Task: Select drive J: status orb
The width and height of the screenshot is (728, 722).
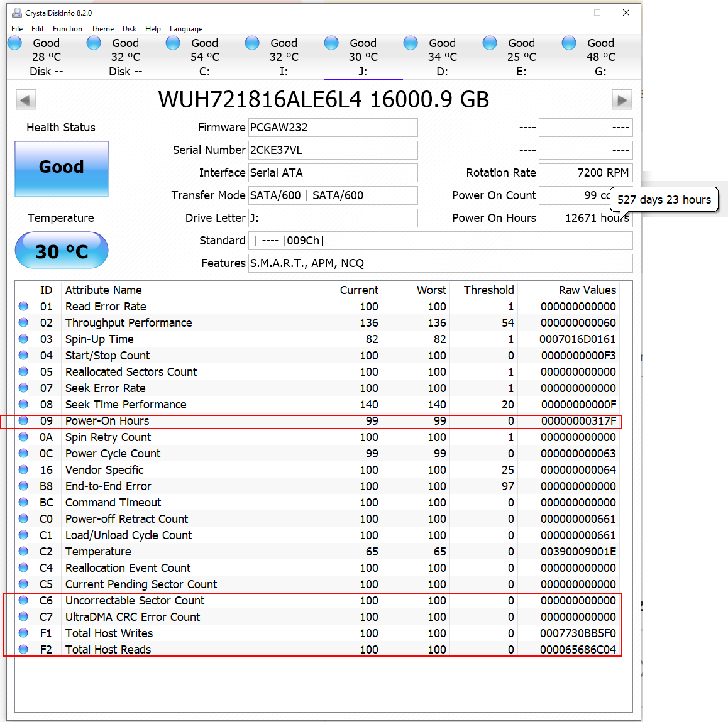Action: tap(331, 43)
